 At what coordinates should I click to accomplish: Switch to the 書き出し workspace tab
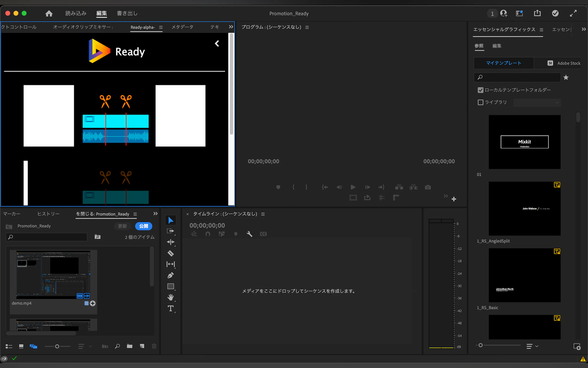click(x=127, y=13)
